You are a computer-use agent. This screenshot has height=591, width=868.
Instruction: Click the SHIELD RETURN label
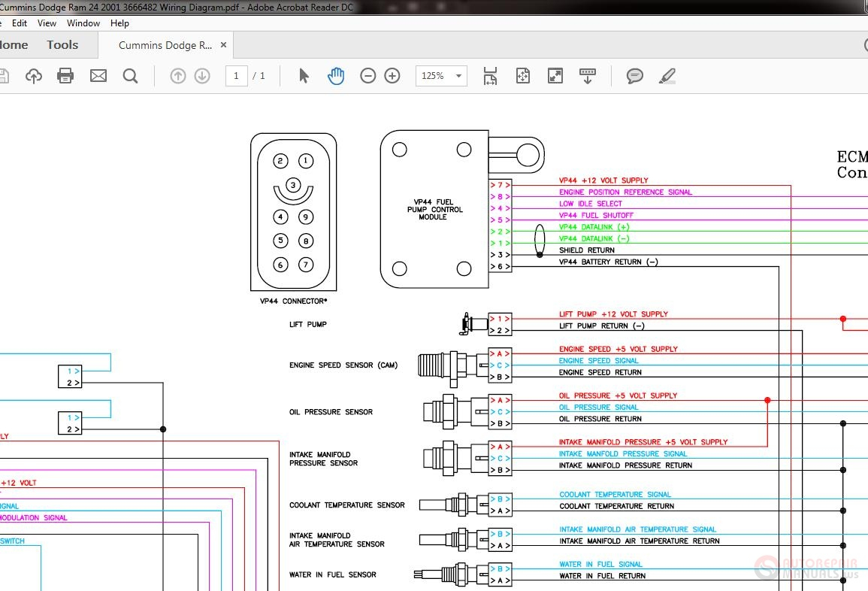(x=586, y=250)
